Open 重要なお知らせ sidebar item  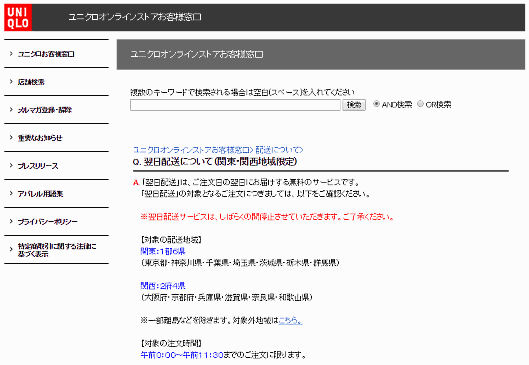(x=40, y=138)
